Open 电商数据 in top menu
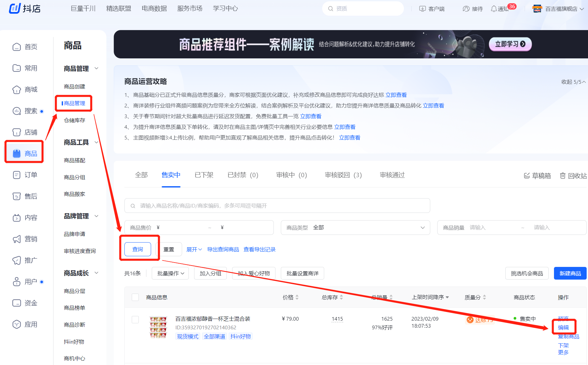 point(154,8)
